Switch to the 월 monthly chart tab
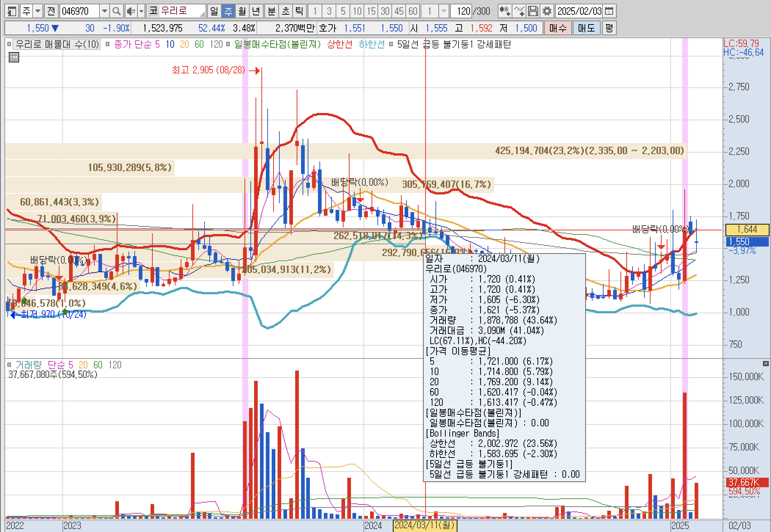Image resolution: width=771 pixels, height=532 pixels. 242,11
